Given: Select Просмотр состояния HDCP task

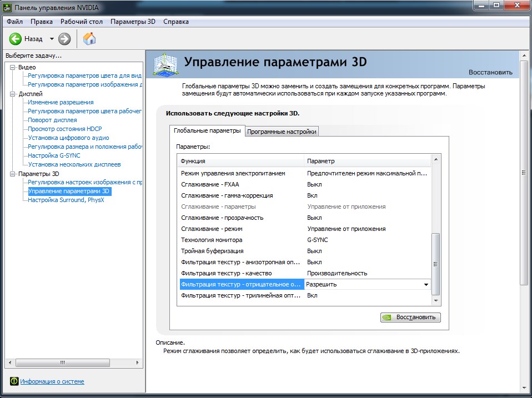Looking at the screenshot, I should pos(65,129).
